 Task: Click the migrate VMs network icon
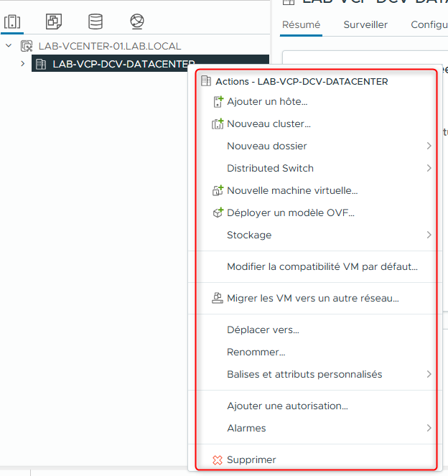pyautogui.click(x=218, y=298)
